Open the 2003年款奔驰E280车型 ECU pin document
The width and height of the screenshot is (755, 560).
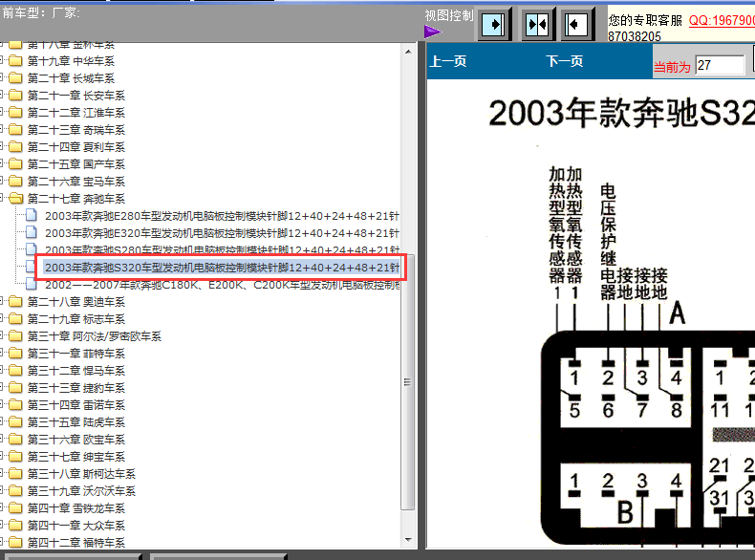click(222, 216)
